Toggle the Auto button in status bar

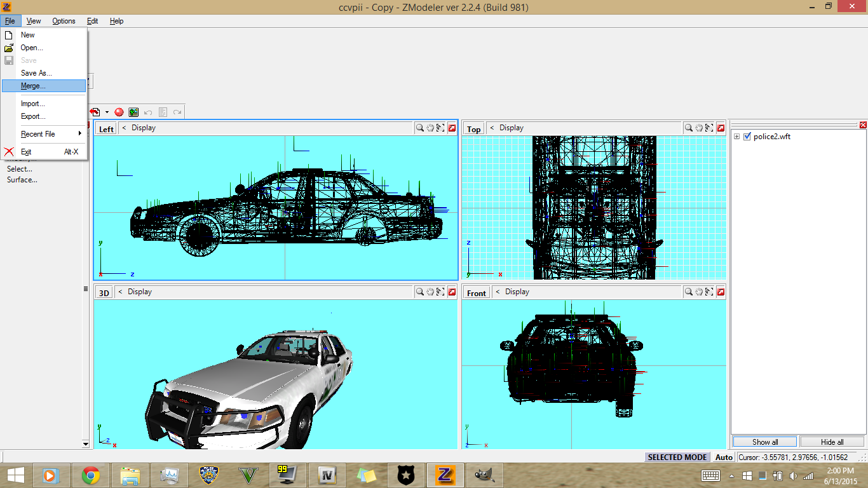point(724,457)
